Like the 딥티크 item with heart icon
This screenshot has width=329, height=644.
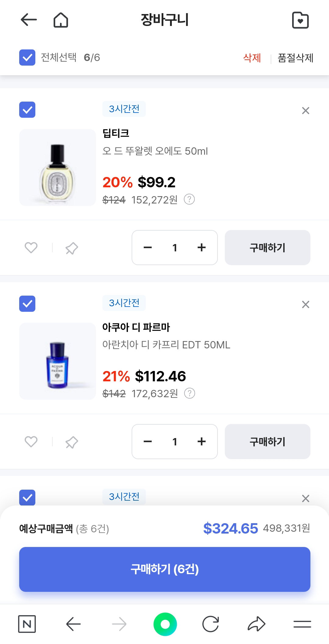tap(31, 247)
